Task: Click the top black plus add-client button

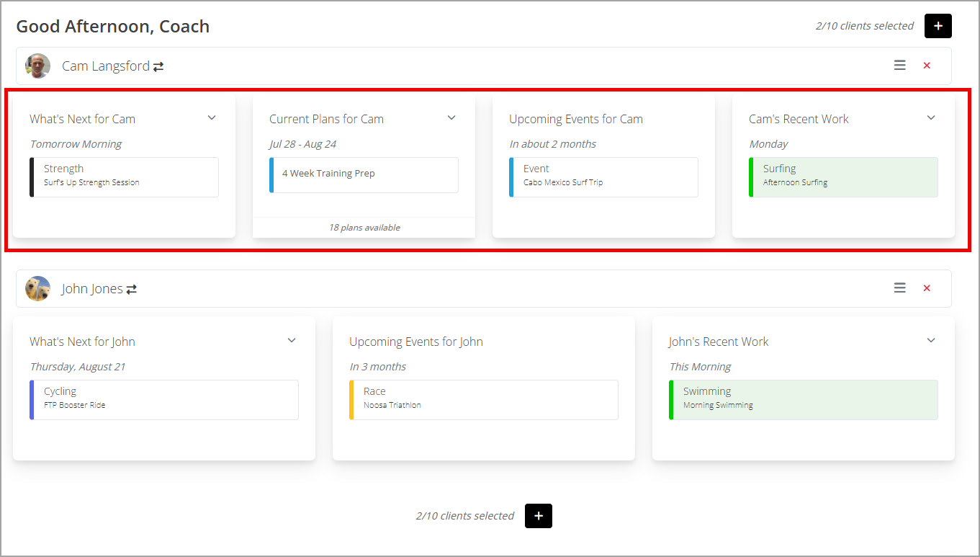Action: click(x=938, y=26)
